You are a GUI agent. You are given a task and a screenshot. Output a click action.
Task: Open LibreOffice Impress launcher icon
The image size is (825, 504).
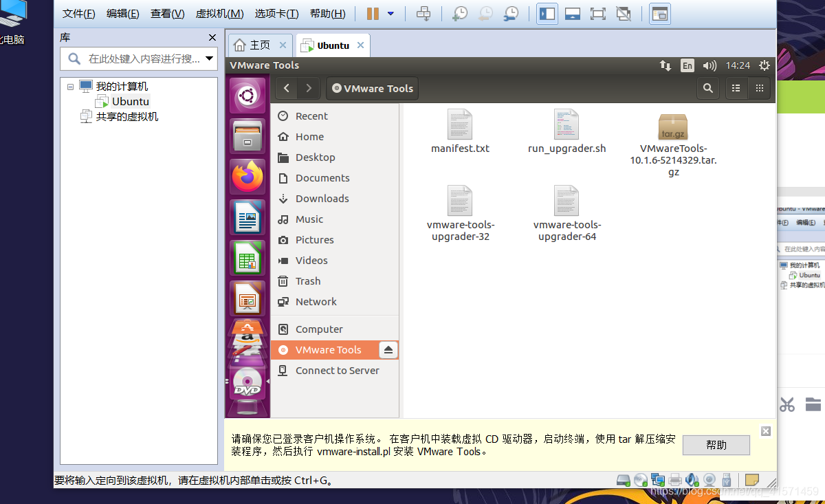247,298
